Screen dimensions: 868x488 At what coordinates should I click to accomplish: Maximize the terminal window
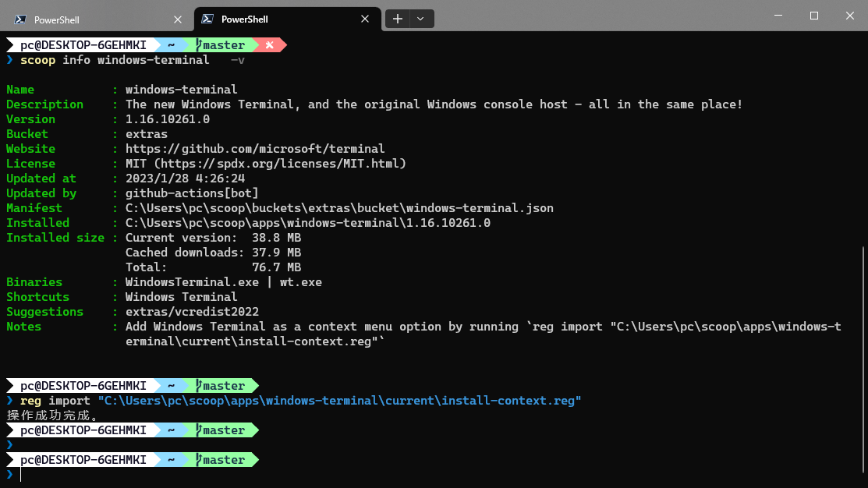813,16
